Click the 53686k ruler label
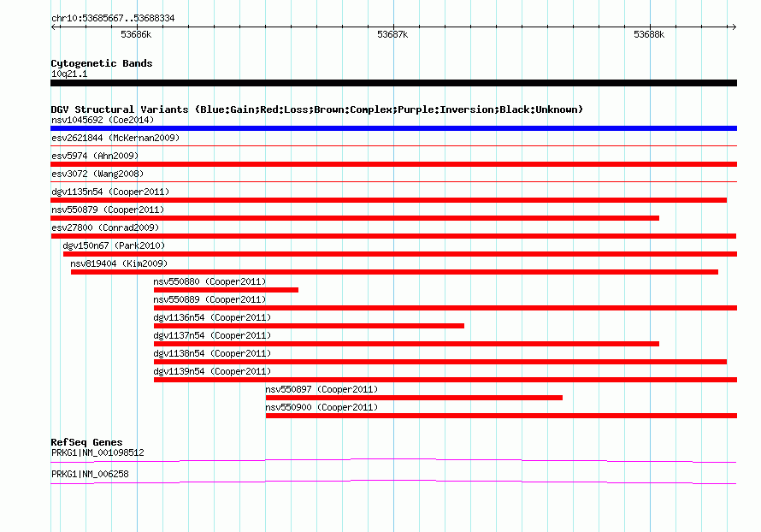The image size is (761, 532). (x=136, y=34)
